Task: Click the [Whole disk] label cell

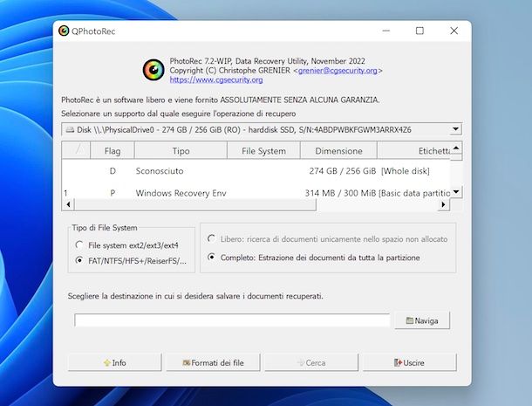Action: tap(406, 171)
